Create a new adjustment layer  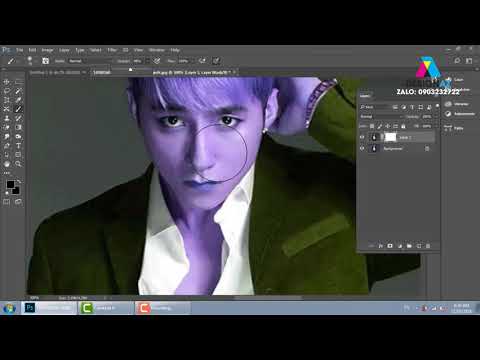pos(400,246)
